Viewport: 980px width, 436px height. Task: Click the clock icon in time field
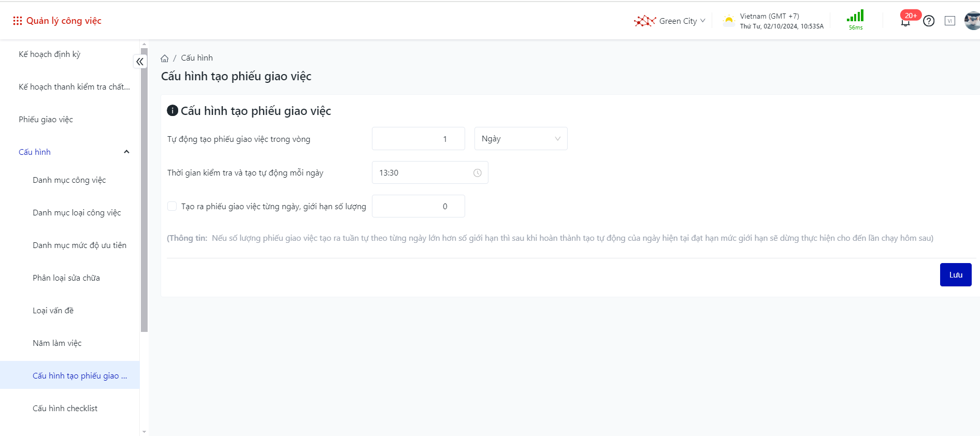click(x=477, y=173)
